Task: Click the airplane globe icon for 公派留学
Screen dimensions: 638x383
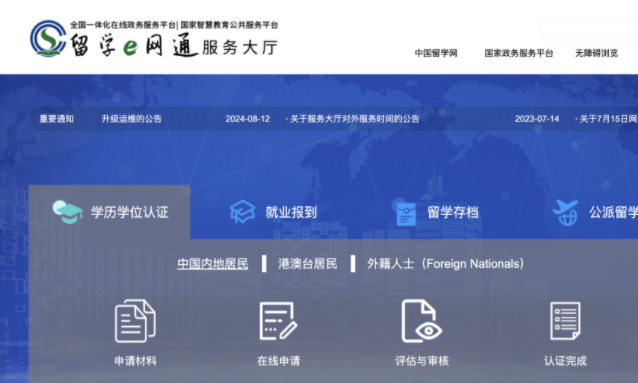Action: click(566, 212)
